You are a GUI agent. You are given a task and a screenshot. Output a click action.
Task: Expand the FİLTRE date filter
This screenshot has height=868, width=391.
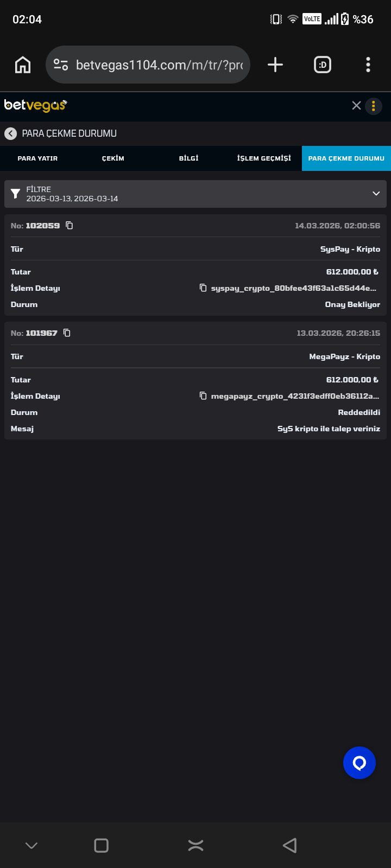tap(376, 194)
